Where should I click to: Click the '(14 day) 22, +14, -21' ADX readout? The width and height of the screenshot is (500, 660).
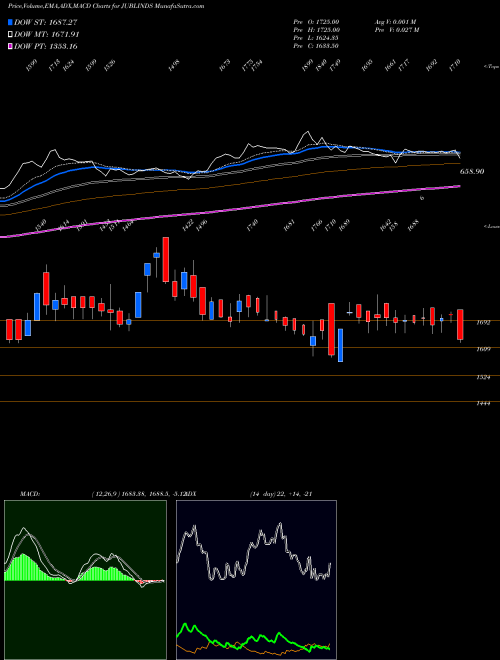pyautogui.click(x=280, y=494)
